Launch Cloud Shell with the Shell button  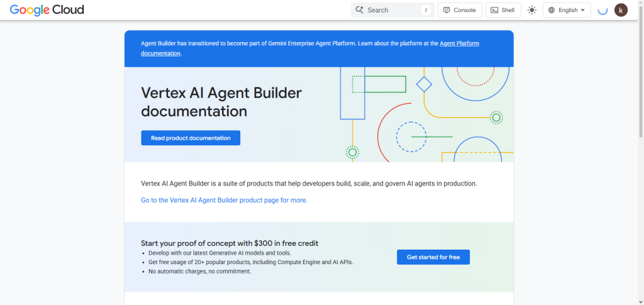503,10
